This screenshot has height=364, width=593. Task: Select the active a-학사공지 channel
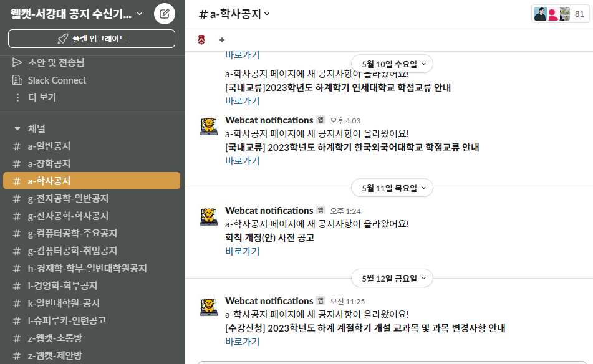(92, 181)
